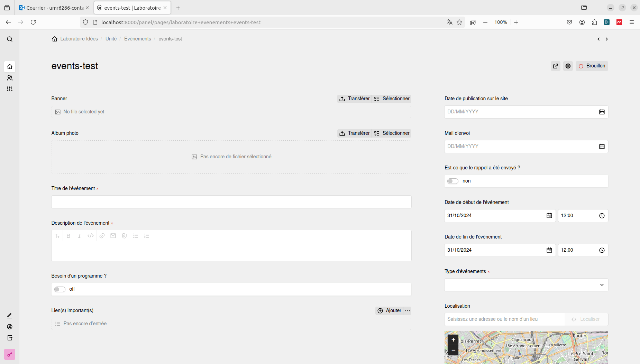640x364 pixels.
Task: Open the browser application menu
Action: [x=632, y=22]
